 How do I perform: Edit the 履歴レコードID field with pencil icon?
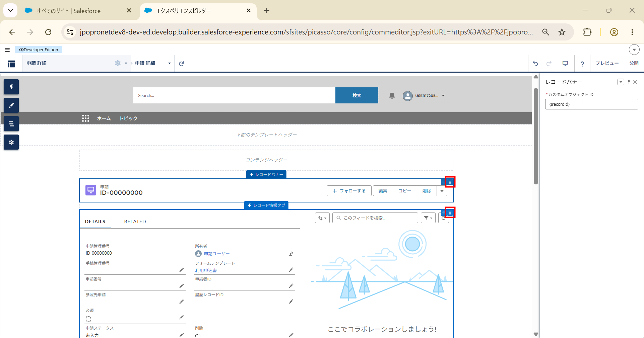[291, 301]
